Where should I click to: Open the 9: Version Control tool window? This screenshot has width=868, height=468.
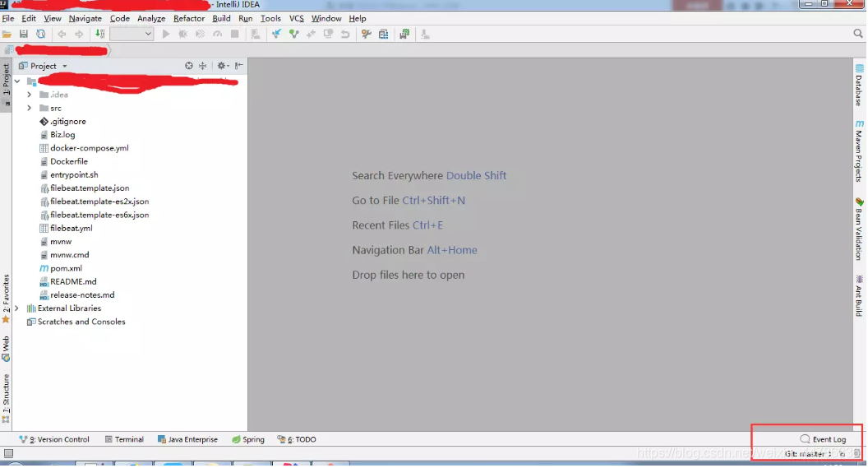click(x=54, y=440)
